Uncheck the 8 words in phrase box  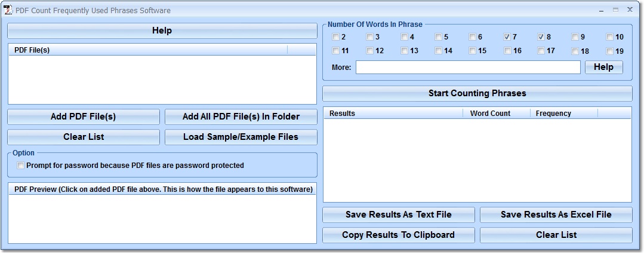click(x=541, y=37)
